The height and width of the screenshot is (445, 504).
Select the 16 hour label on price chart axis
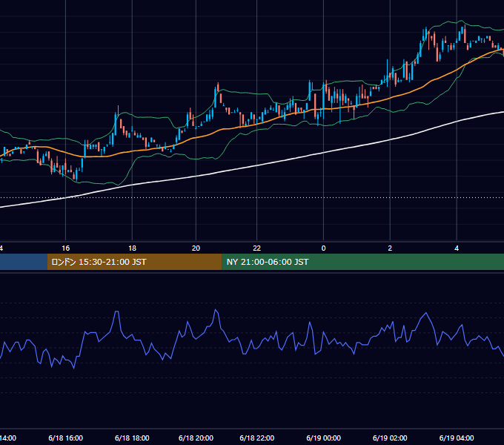(x=65, y=248)
